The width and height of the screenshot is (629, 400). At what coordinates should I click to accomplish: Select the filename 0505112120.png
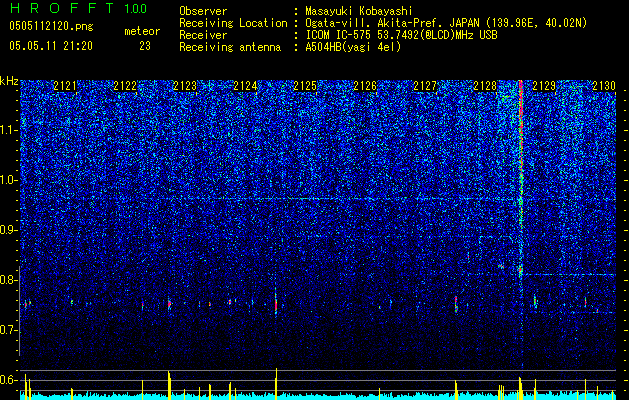pos(51,26)
